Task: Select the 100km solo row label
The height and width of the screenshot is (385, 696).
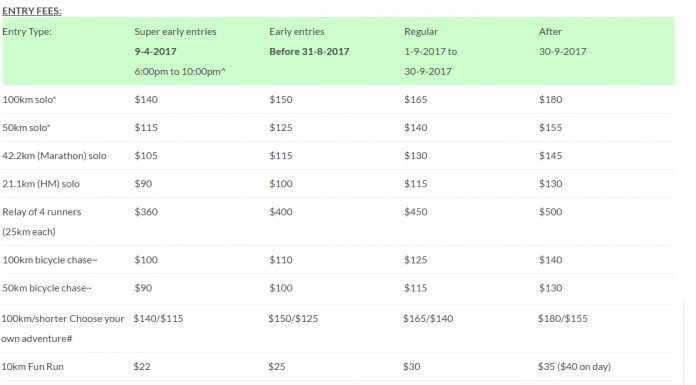Action: (x=29, y=99)
